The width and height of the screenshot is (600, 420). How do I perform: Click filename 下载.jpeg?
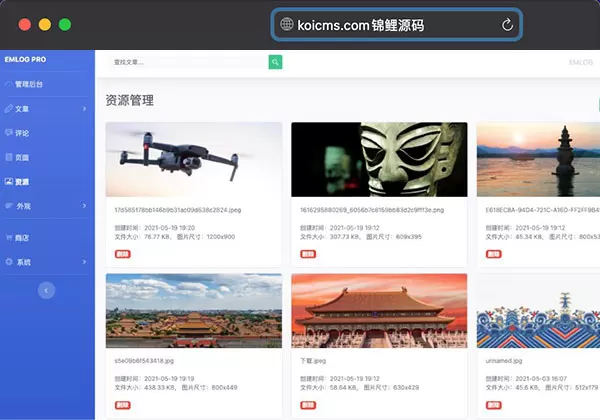click(x=313, y=361)
